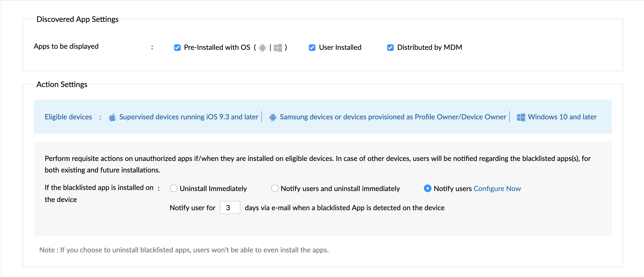Disable the Distributed by MDM checkbox
This screenshot has width=644, height=277.
coord(390,48)
